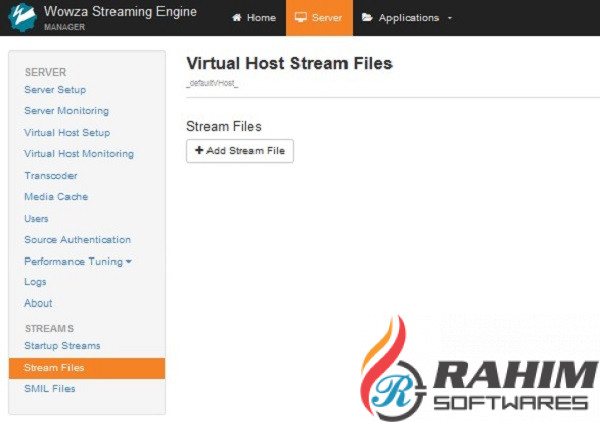The image size is (600, 422).
Task: Click the Server monitor icon
Action: (301, 17)
